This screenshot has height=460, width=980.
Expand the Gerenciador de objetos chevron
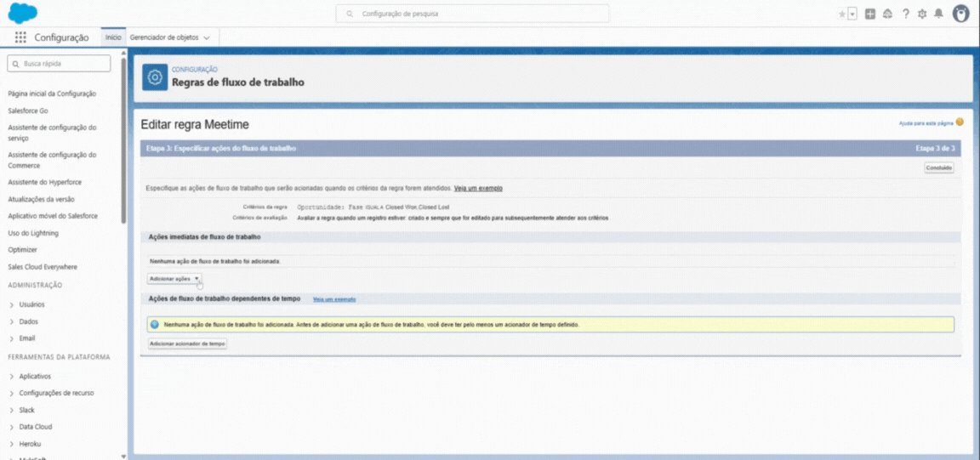coord(207,38)
